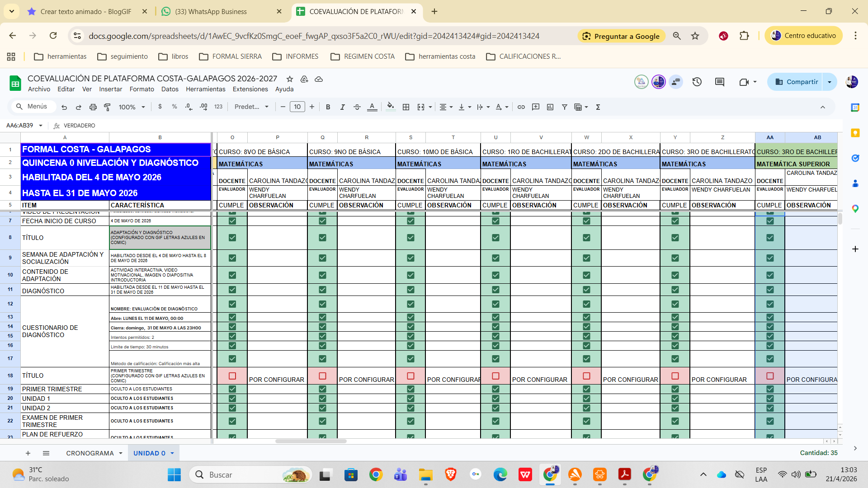Open the UNIDAD 0 sheet tab arrow
The height and width of the screenshot is (488, 868).
pos(172,453)
